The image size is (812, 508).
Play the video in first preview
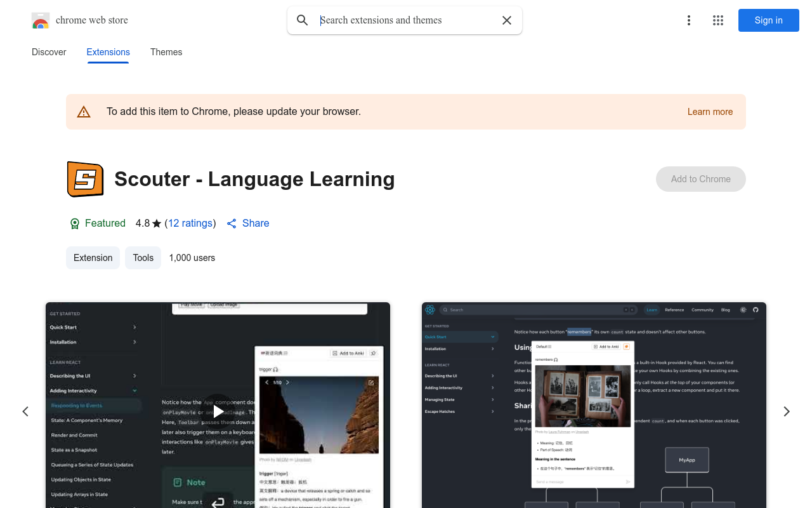pyautogui.click(x=218, y=411)
